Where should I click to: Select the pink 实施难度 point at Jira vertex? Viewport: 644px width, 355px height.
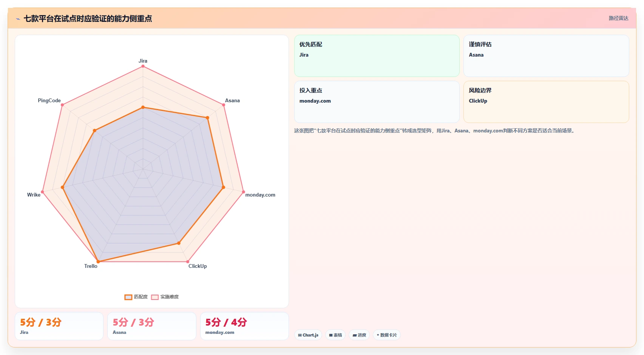point(143,66)
